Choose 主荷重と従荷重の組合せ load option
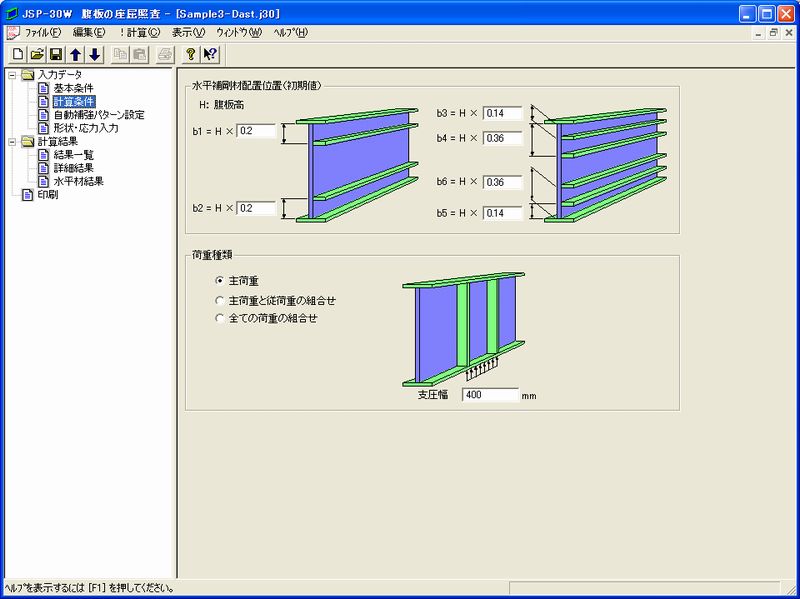 pos(220,298)
